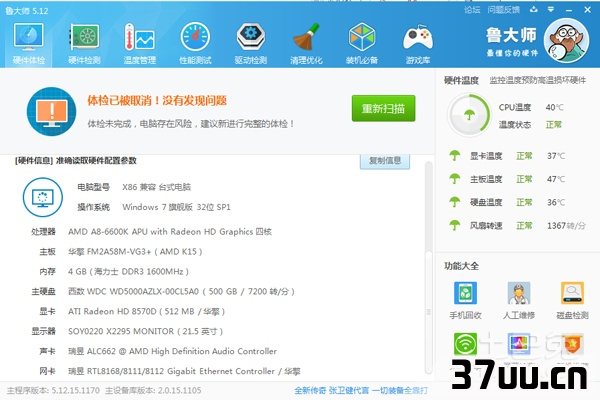Click the 硬件温度 panel heading

(461, 80)
